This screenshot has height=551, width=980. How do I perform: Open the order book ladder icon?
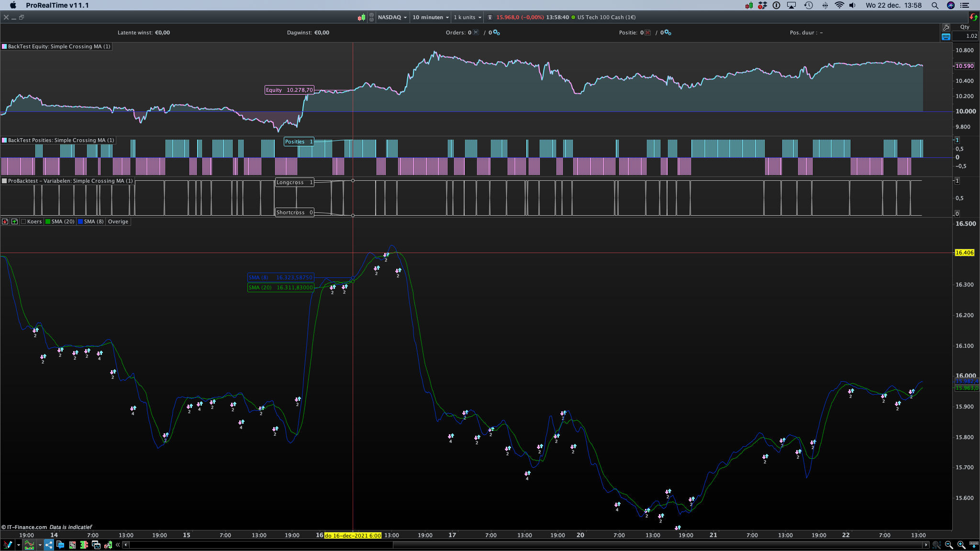(84, 545)
